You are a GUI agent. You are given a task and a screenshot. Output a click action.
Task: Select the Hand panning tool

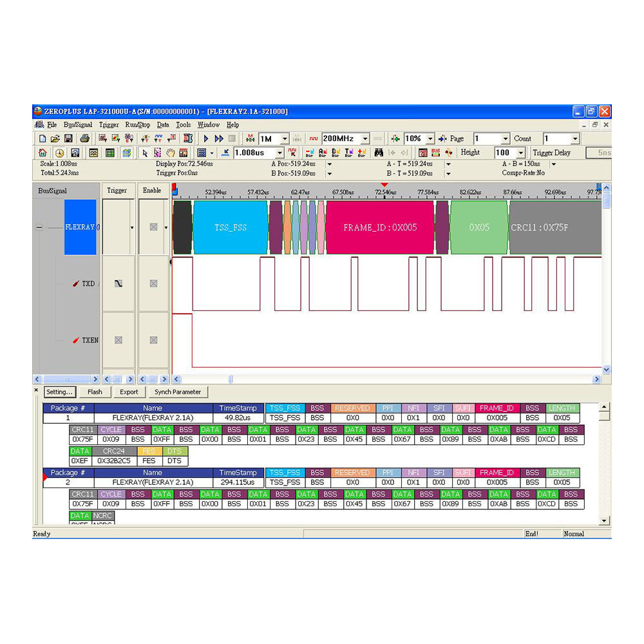[x=171, y=153]
